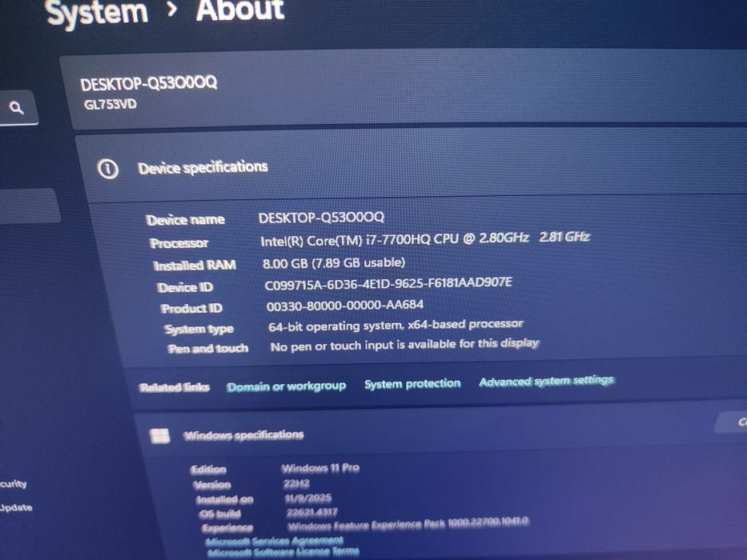Viewport: 747px width, 560px height.
Task: Select the 22H2 version value
Action: (296, 484)
